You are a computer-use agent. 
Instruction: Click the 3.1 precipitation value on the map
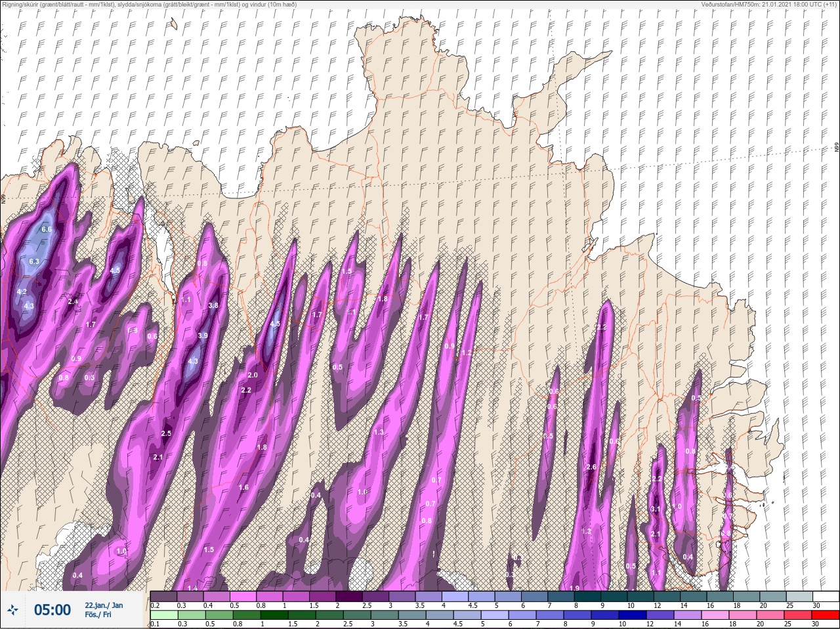click(x=656, y=510)
